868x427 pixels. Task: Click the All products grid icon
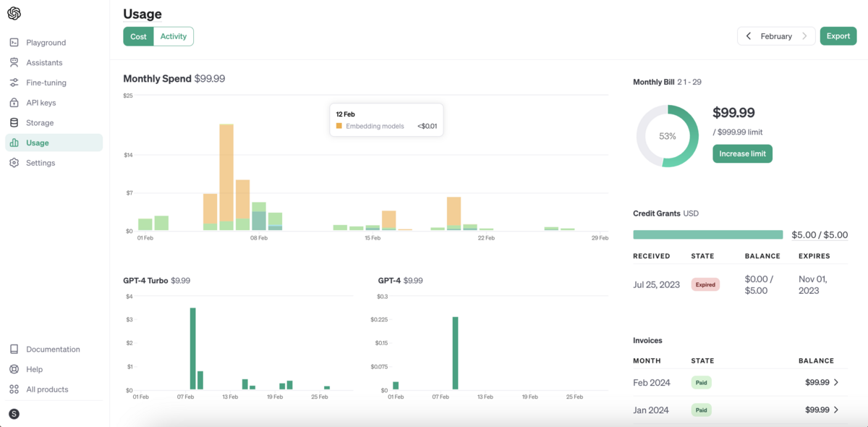point(14,389)
